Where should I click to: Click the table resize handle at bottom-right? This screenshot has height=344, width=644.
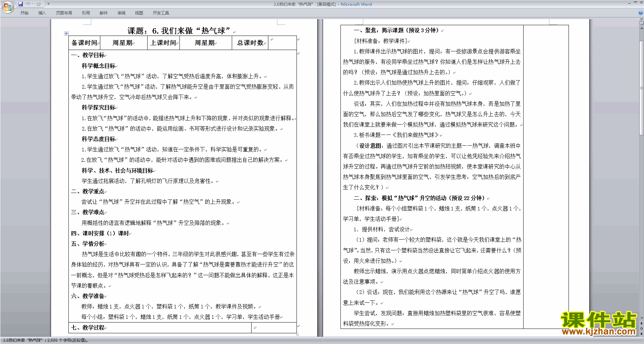[298, 334]
